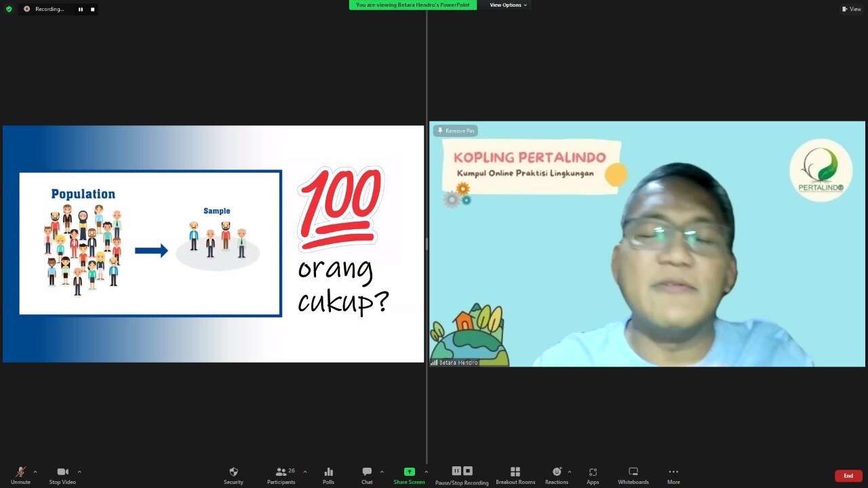The image size is (868, 488).
Task: Toggle Stop Video camera button
Action: click(62, 472)
